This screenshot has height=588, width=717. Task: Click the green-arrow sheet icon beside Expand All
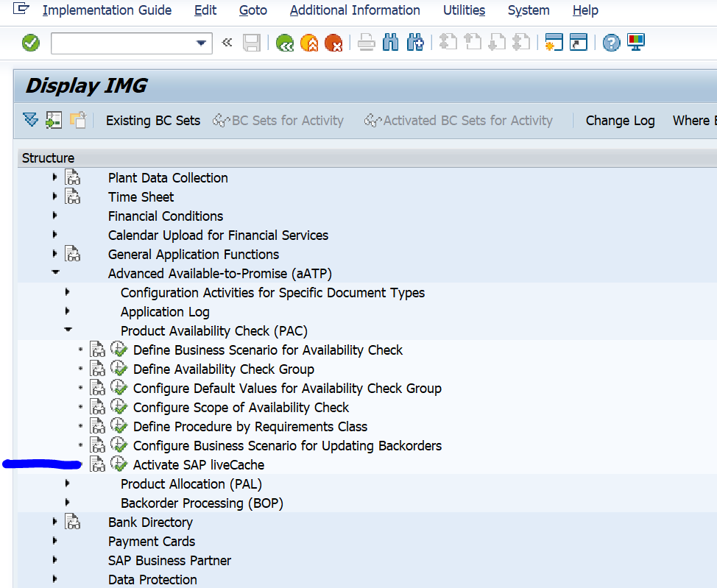54,120
